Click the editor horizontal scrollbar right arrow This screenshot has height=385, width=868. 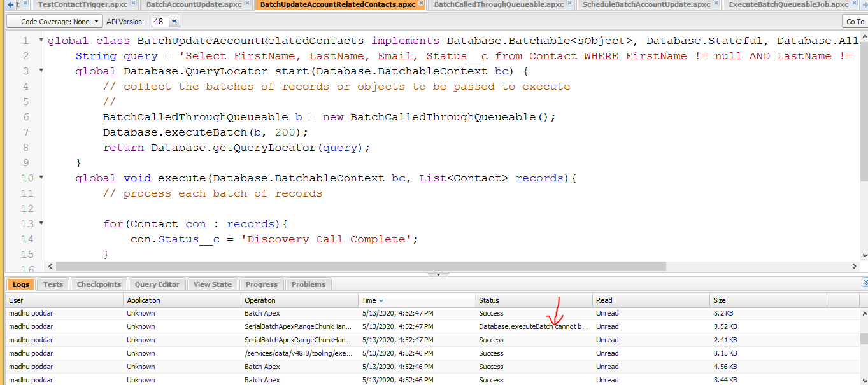[855, 266]
